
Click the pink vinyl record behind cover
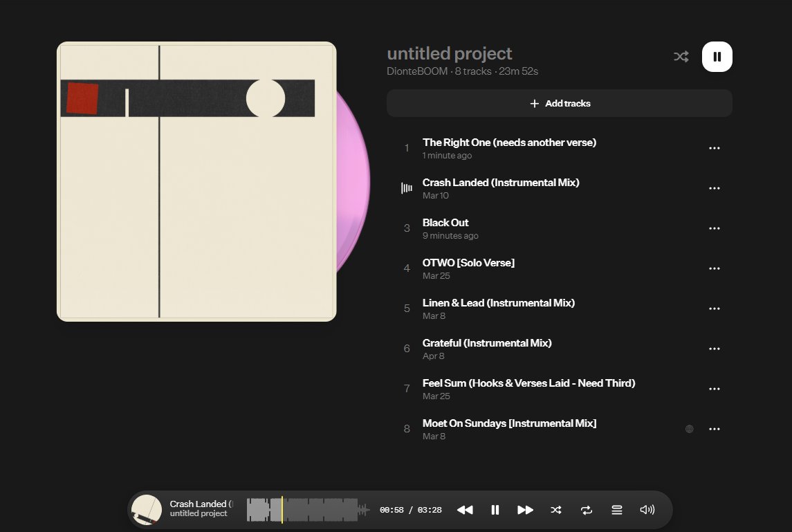click(353, 181)
